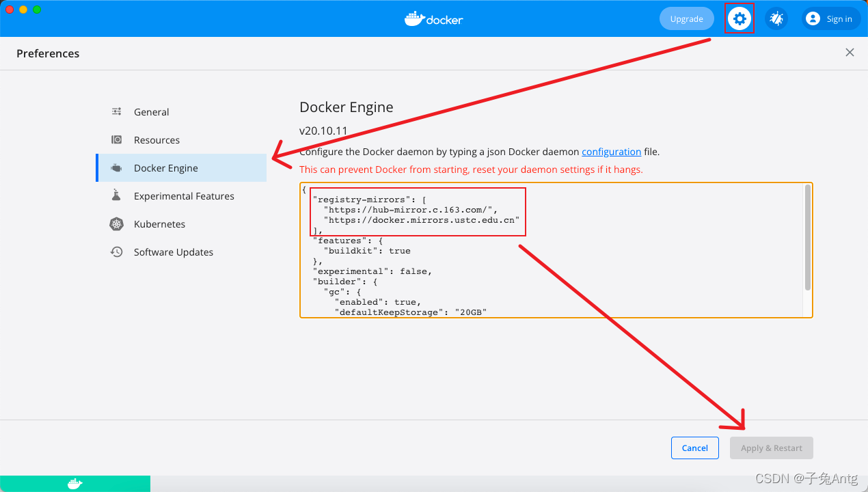
Task: Go to the Kubernetes tab
Action: pos(181,224)
